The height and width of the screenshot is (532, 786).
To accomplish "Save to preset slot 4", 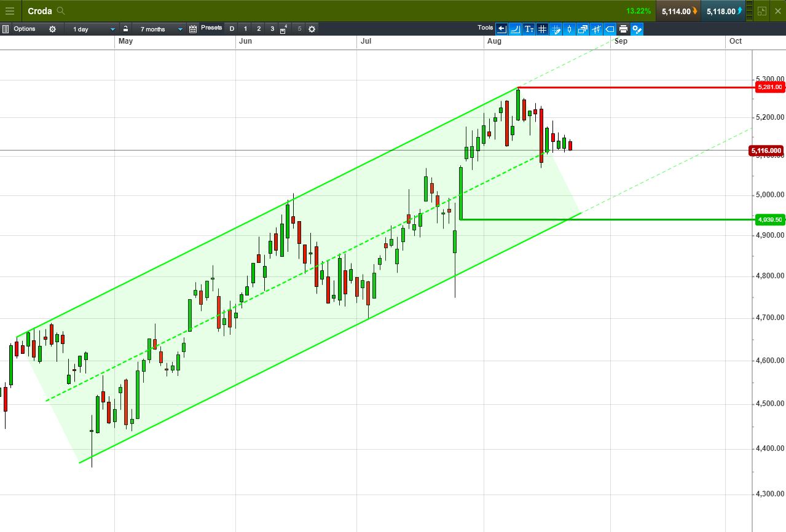I will click(x=284, y=29).
